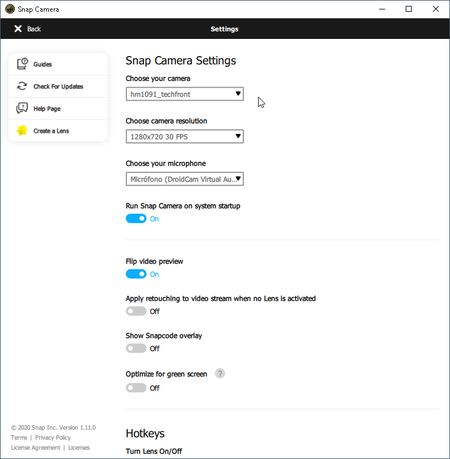The height and width of the screenshot is (459, 450).
Task: Open the Choose your camera dropdown
Action: pyautogui.click(x=185, y=94)
